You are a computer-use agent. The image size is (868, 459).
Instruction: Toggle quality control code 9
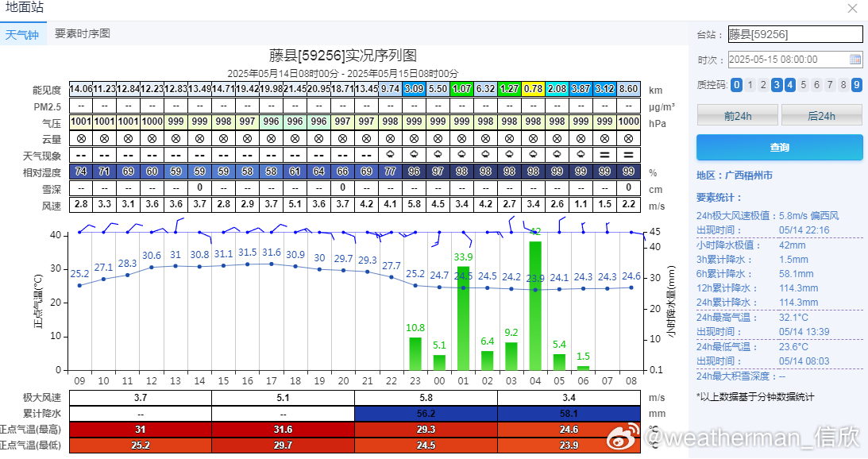(856, 85)
